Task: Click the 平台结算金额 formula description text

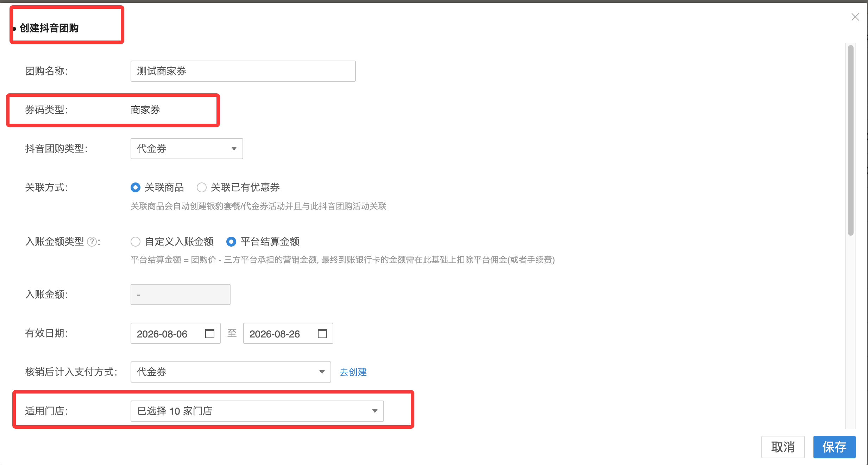Action: coord(342,260)
